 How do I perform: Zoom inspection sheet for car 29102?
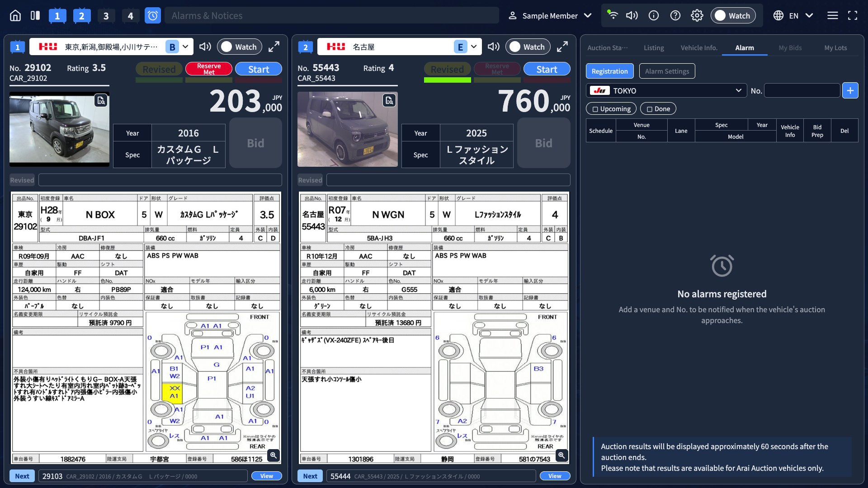click(x=274, y=455)
